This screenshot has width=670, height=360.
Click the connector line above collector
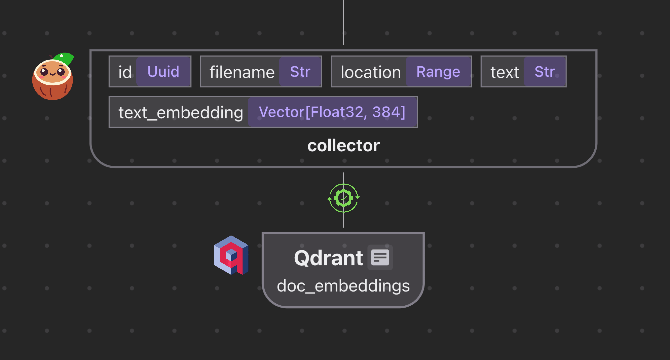[343, 22]
